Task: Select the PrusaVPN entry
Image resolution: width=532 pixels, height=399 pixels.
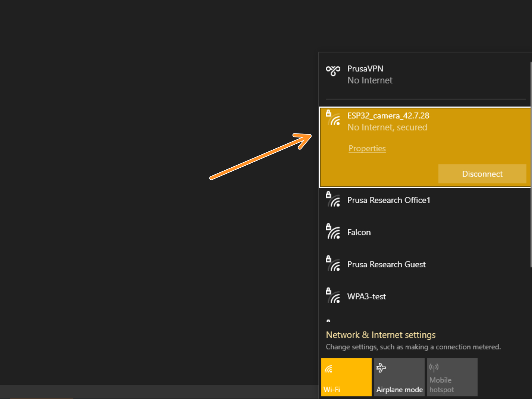Action: point(425,75)
